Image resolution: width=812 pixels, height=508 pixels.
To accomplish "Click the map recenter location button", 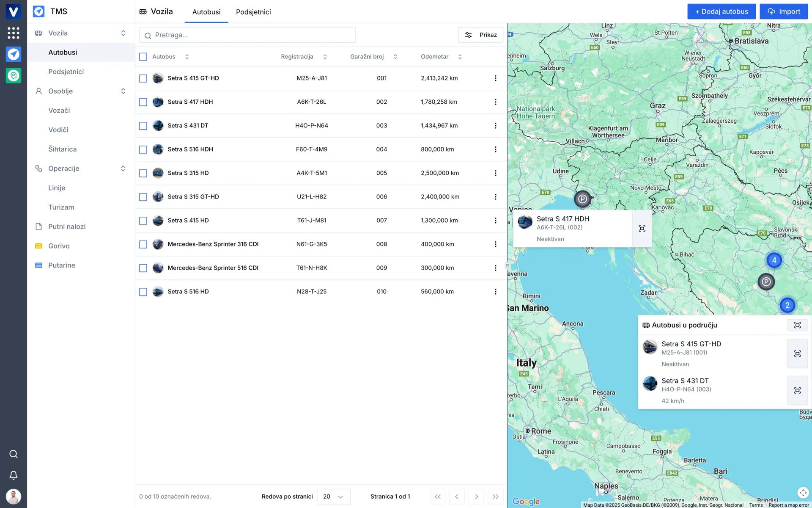I will point(803,493).
